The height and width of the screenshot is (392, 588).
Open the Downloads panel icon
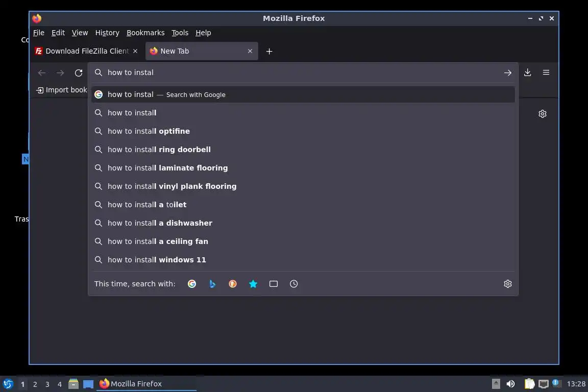pos(527,72)
